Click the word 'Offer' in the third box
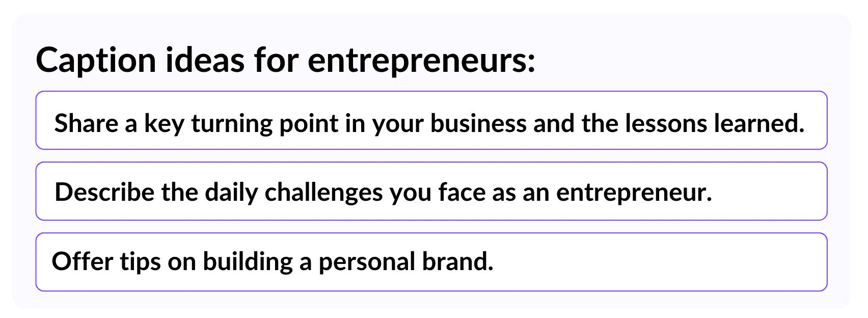Viewport: 868px width, 318px height. pos(82,261)
